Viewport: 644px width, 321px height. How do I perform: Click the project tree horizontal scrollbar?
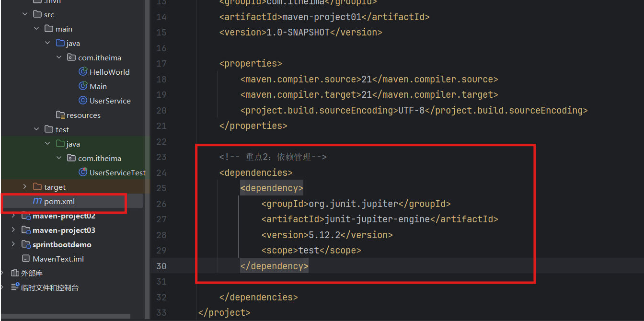[65, 316]
